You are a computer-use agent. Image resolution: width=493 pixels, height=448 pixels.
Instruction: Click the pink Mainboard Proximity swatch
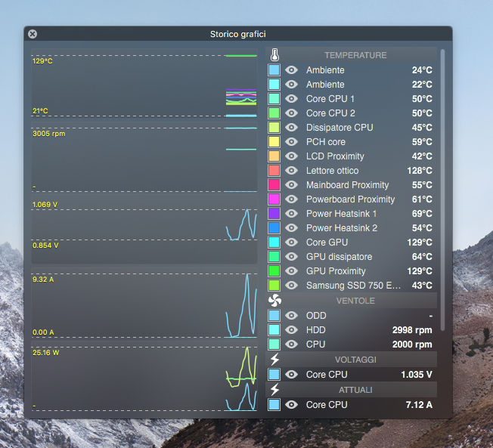[274, 185]
